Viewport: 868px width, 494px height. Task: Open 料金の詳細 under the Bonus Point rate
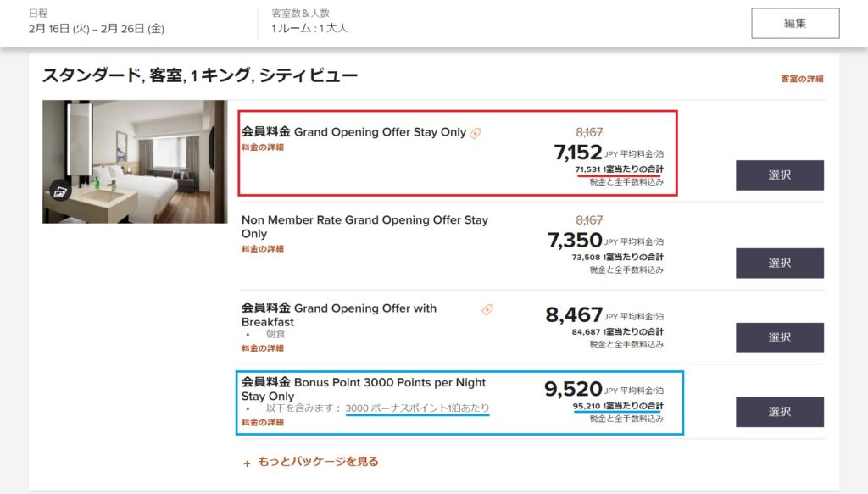(263, 422)
